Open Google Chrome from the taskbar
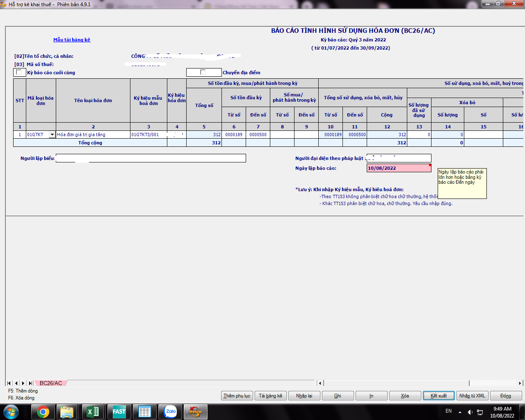Image resolution: width=525 pixels, height=420 pixels. point(43,411)
